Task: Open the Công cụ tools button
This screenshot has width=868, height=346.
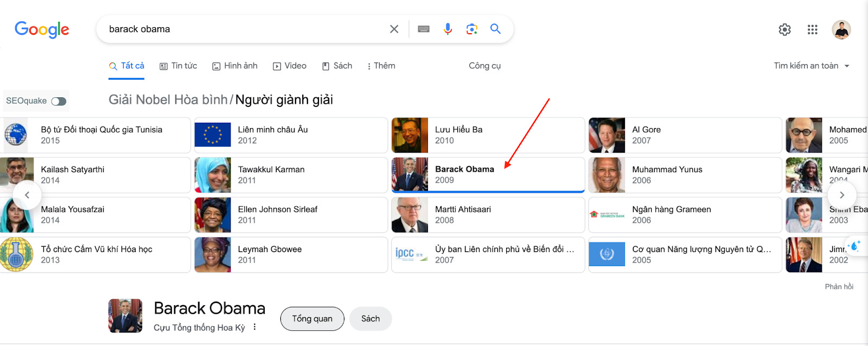Action: click(x=484, y=66)
